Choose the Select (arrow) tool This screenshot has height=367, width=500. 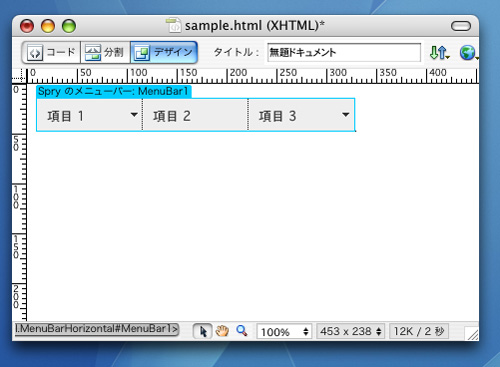tap(203, 331)
